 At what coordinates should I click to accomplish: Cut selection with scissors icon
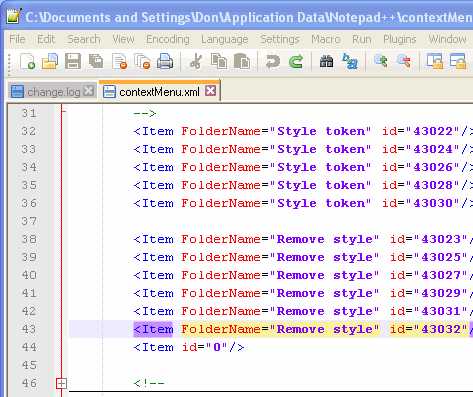point(196,61)
